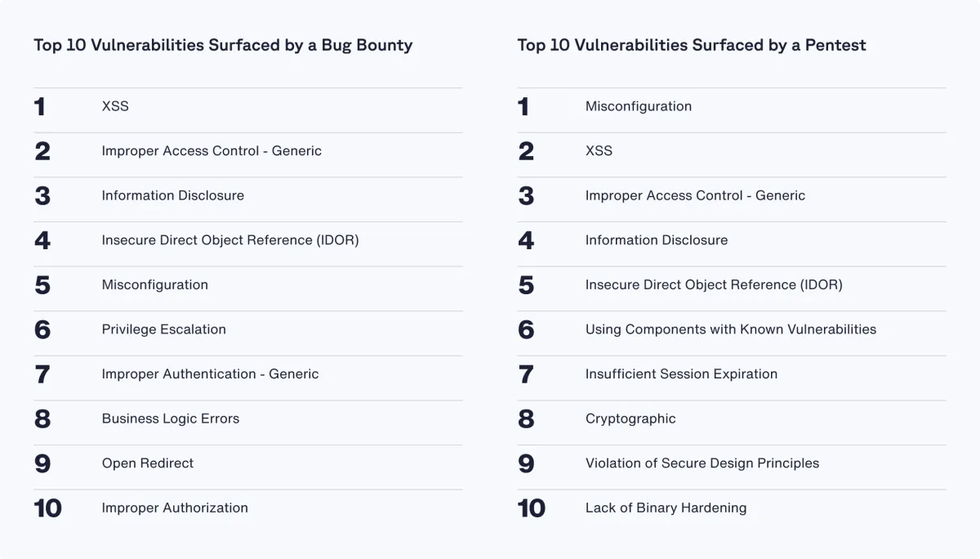Image resolution: width=980 pixels, height=559 pixels.
Task: Click the 'Top 10 Vulnerabilities Surfaced by a Pentest' heading
Action: tap(691, 45)
